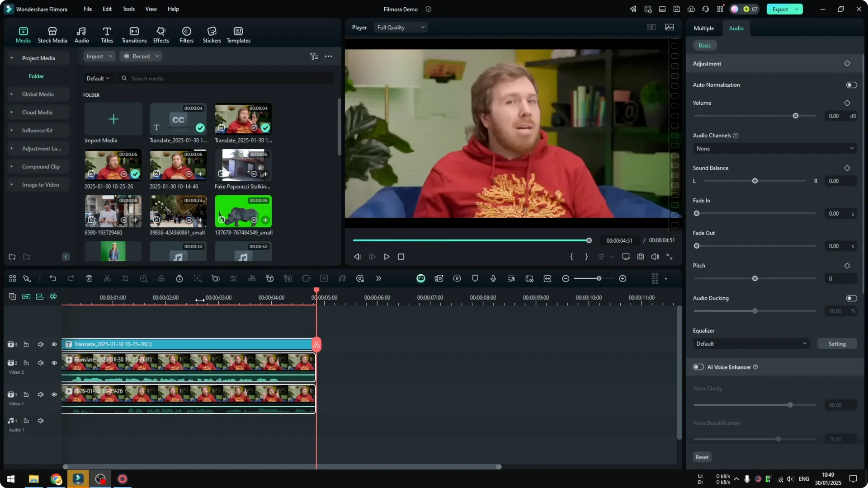Take a snapshot of the player frame

coord(640,256)
